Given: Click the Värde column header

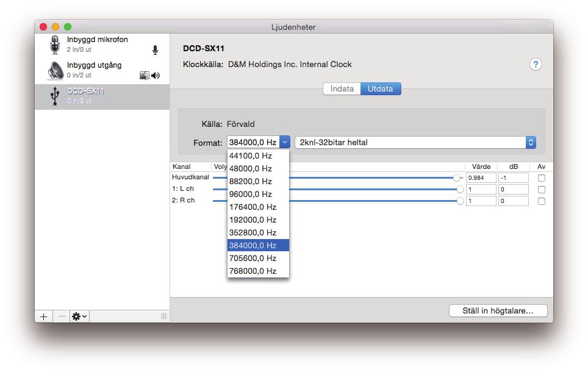Looking at the screenshot, I should pos(481,166).
